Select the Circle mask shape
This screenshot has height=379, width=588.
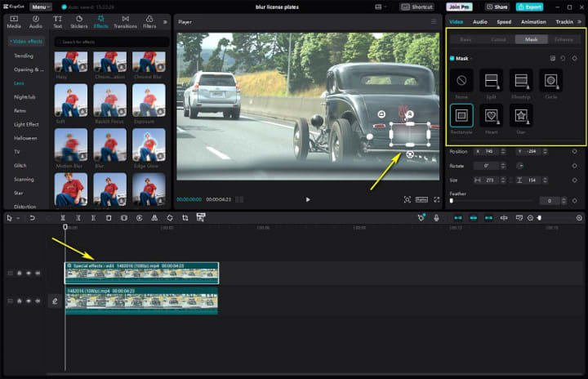[551, 80]
